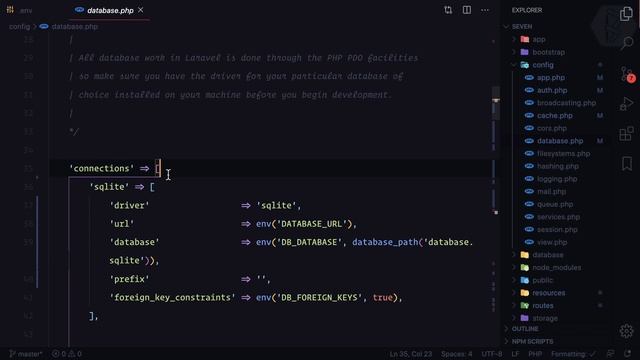This screenshot has height=360, width=640.
Task: Change indentation via Spaces: 4
Action: point(456,354)
